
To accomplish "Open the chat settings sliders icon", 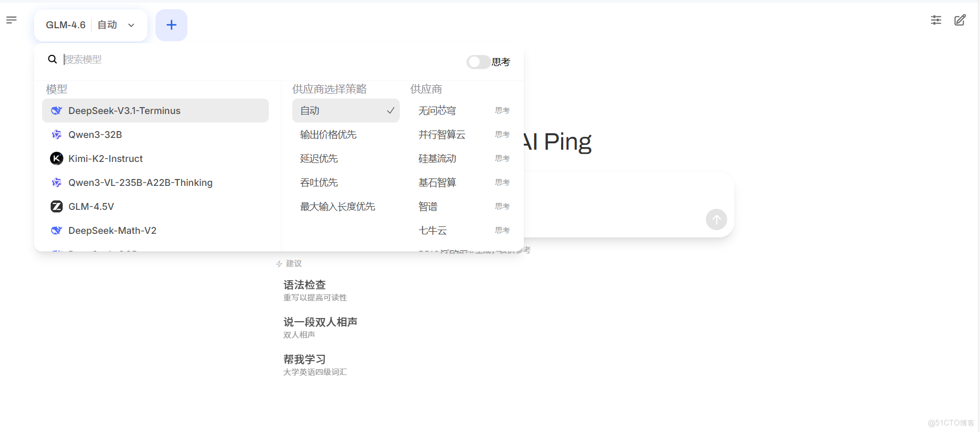I will point(936,20).
